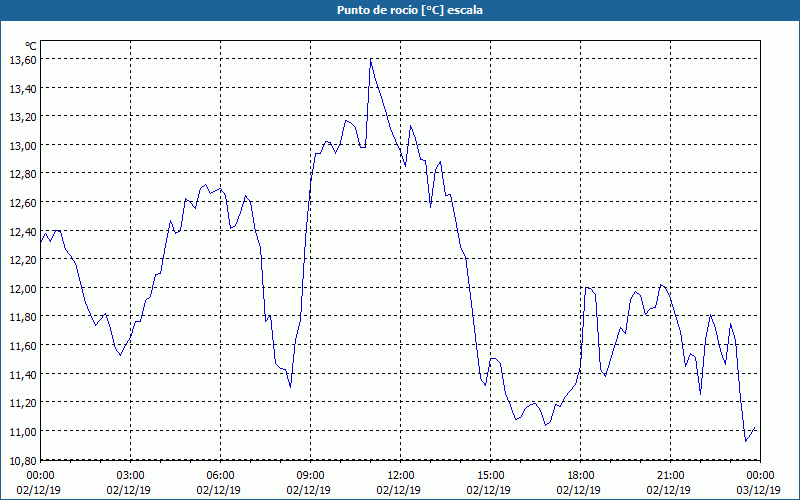Click the 13,60 y-axis value
This screenshot has width=800, height=500.
tap(23, 60)
